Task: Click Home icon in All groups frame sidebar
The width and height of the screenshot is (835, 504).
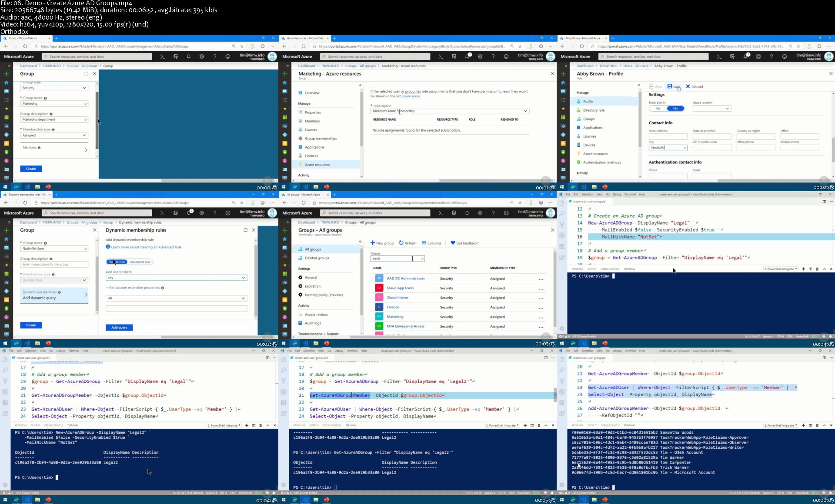Action: pyautogui.click(x=284, y=239)
